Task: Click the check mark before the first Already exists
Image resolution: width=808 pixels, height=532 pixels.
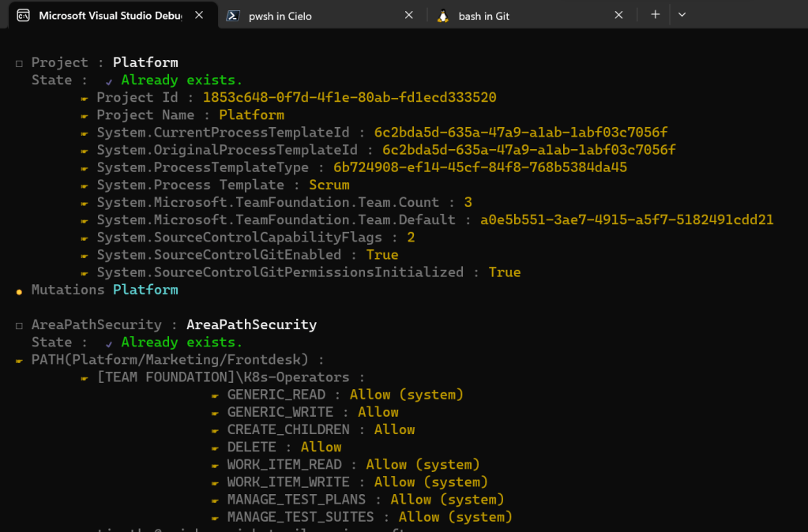Action: click(108, 81)
